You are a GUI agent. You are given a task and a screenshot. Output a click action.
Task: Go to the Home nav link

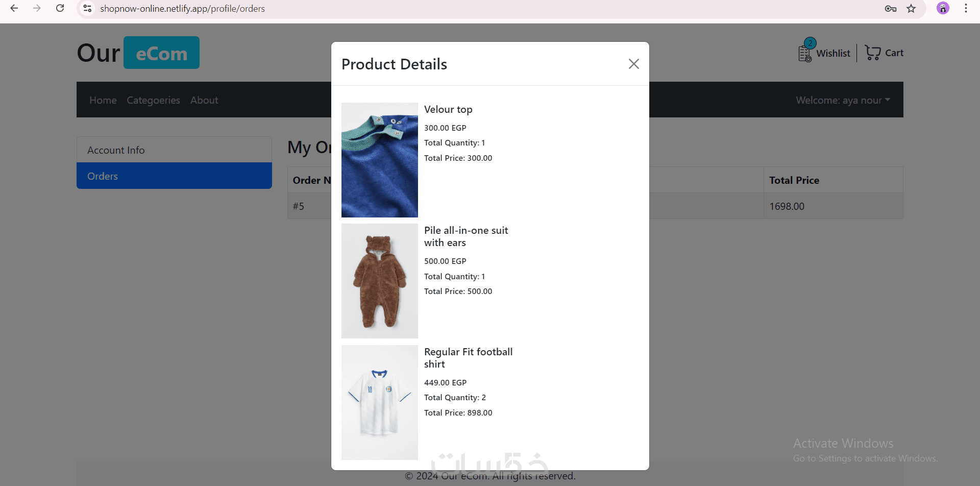point(103,100)
